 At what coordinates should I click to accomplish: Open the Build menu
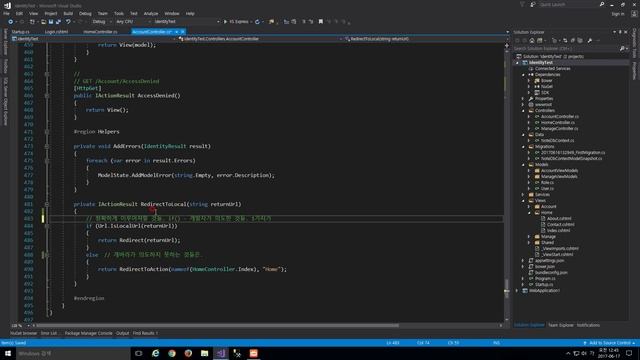[x=68, y=13]
